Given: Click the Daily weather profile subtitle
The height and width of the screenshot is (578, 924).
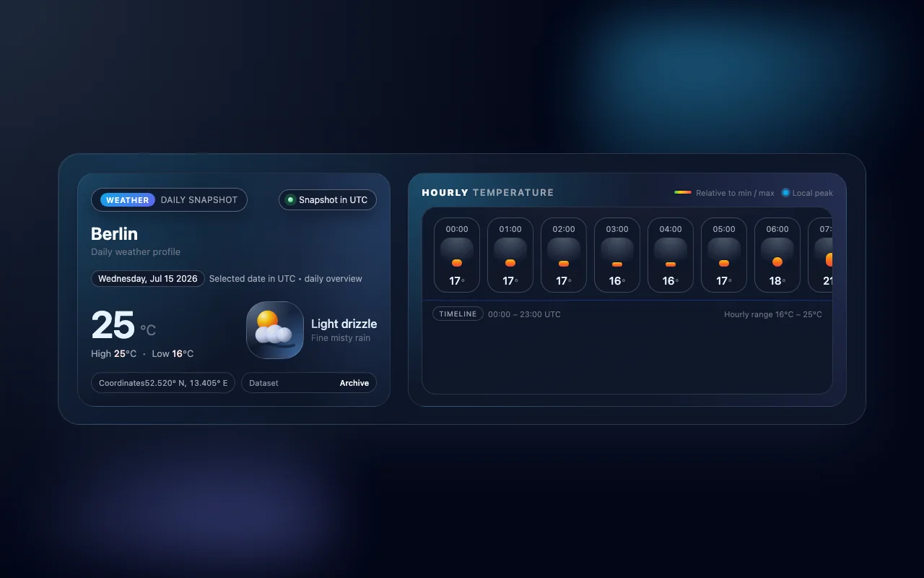Looking at the screenshot, I should tap(136, 252).
